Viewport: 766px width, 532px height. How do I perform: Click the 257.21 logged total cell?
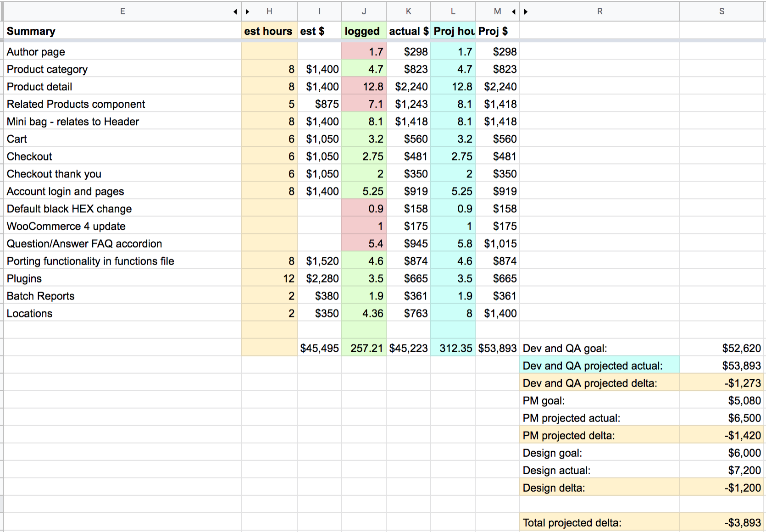pos(364,348)
